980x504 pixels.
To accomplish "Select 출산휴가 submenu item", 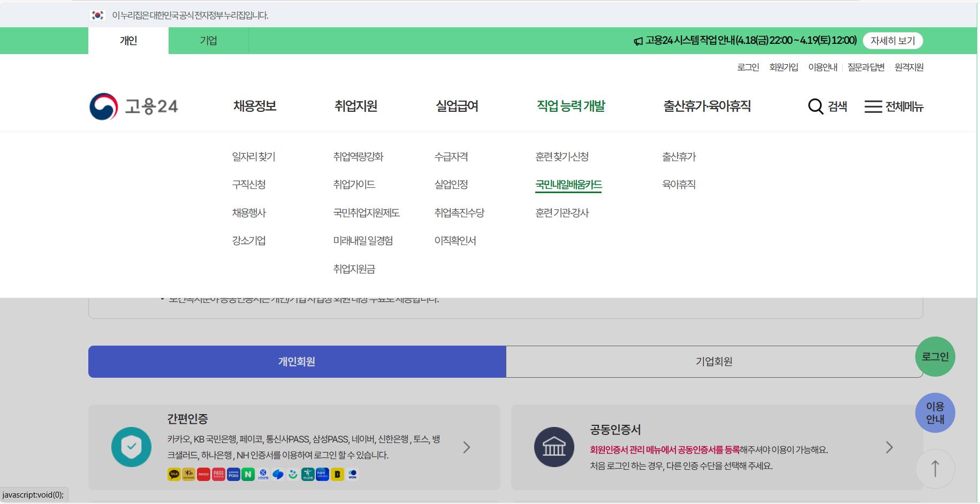I will (x=679, y=157).
